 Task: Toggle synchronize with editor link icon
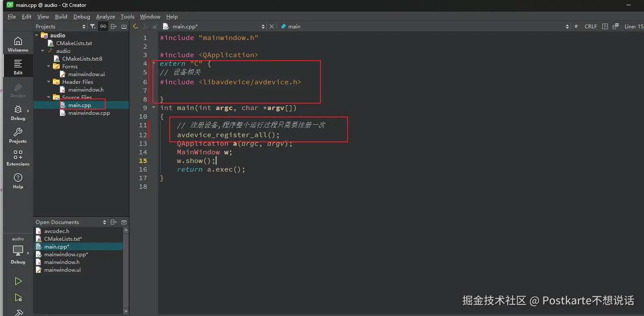click(103, 27)
